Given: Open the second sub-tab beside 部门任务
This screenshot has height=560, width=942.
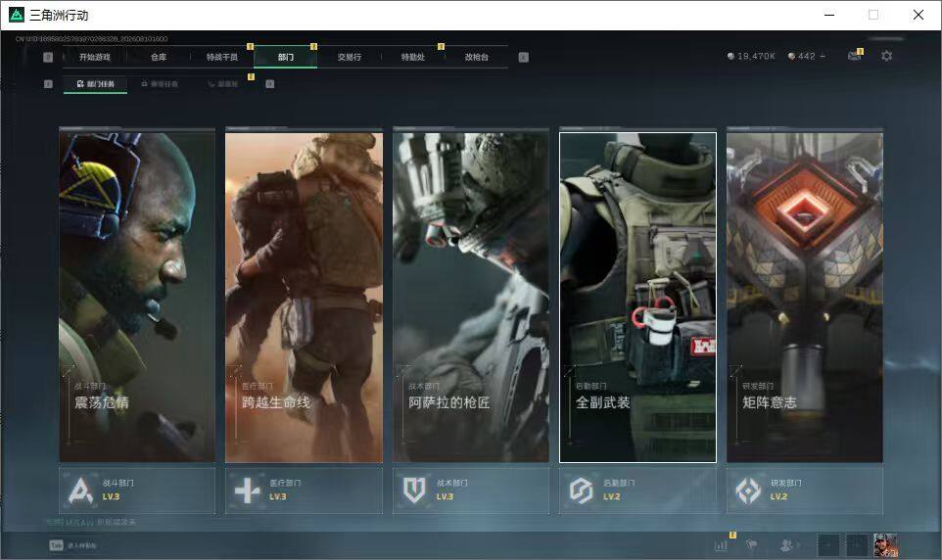Looking at the screenshot, I should (160, 84).
